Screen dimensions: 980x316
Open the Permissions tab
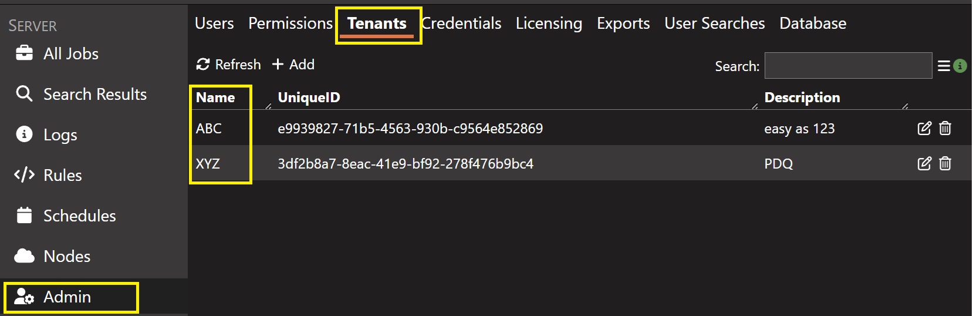290,23
